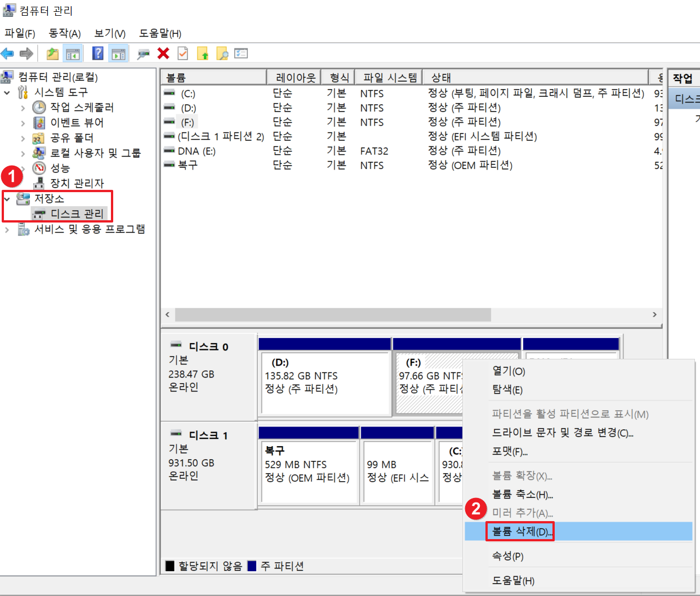Collapse the 저장소 tree branch
700x596 pixels.
(6, 198)
